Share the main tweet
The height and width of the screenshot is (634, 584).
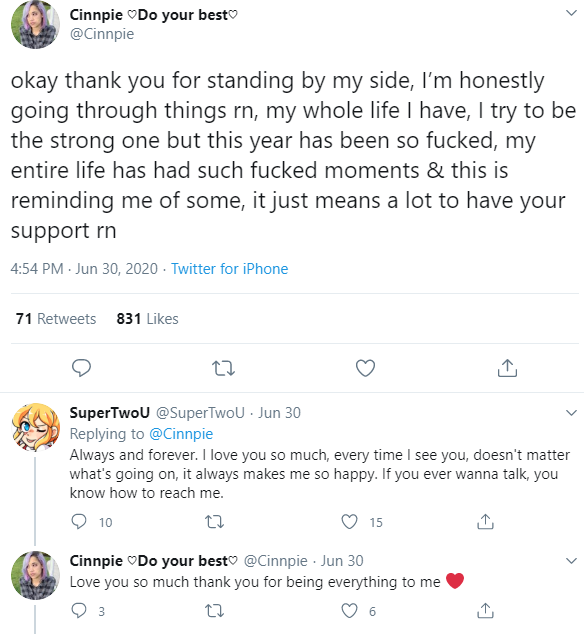507,368
